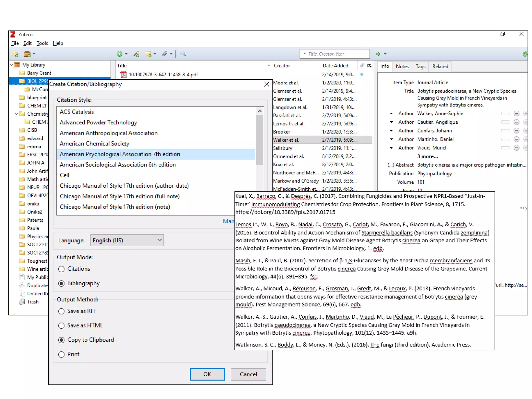This screenshot has height=399, width=532.
Task: Click the green Locate arrow icon
Action: coord(378,54)
